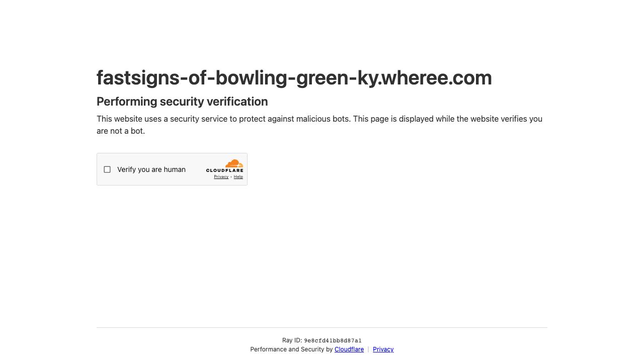This screenshot has width=644, height=362.
Task: Click the horizontal divider line above the footer
Action: pyautogui.click(x=322, y=327)
